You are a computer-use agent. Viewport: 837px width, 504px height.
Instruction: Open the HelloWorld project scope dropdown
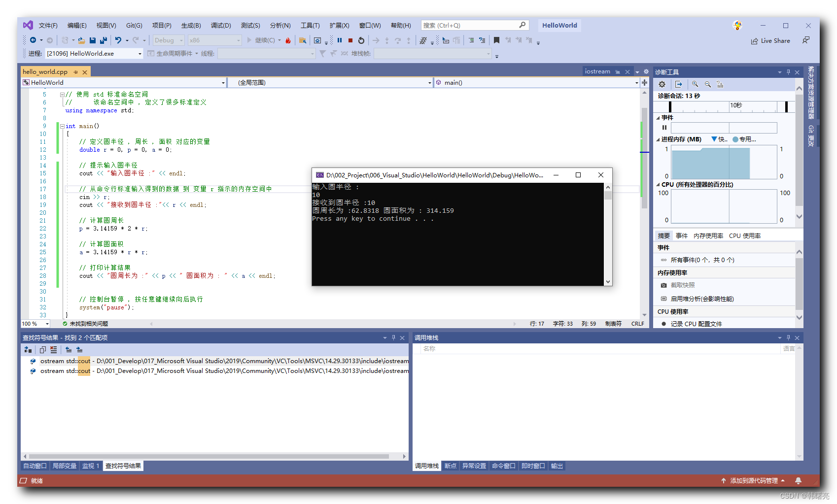(124, 83)
